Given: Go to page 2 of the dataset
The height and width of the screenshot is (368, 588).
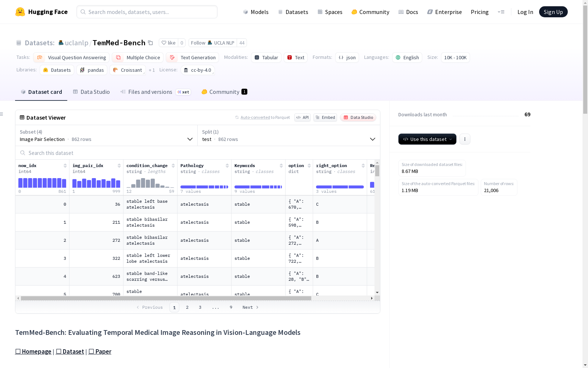Looking at the screenshot, I should (187, 307).
